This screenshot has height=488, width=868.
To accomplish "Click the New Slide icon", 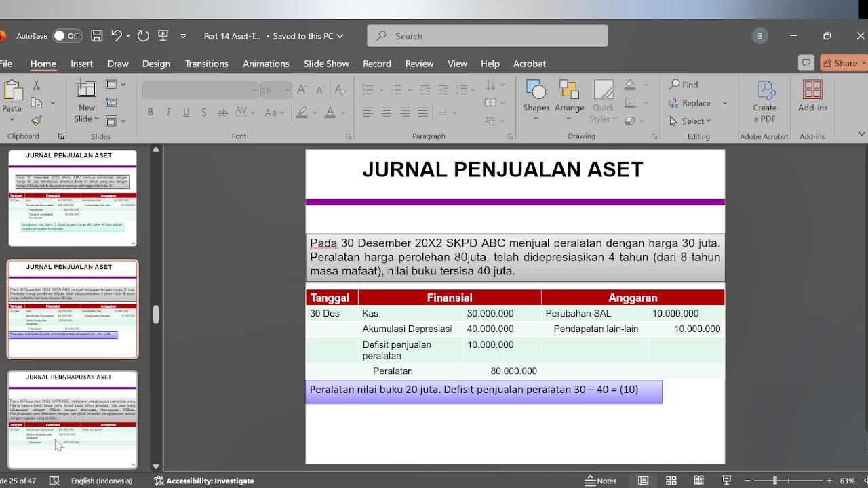I will pos(86,89).
